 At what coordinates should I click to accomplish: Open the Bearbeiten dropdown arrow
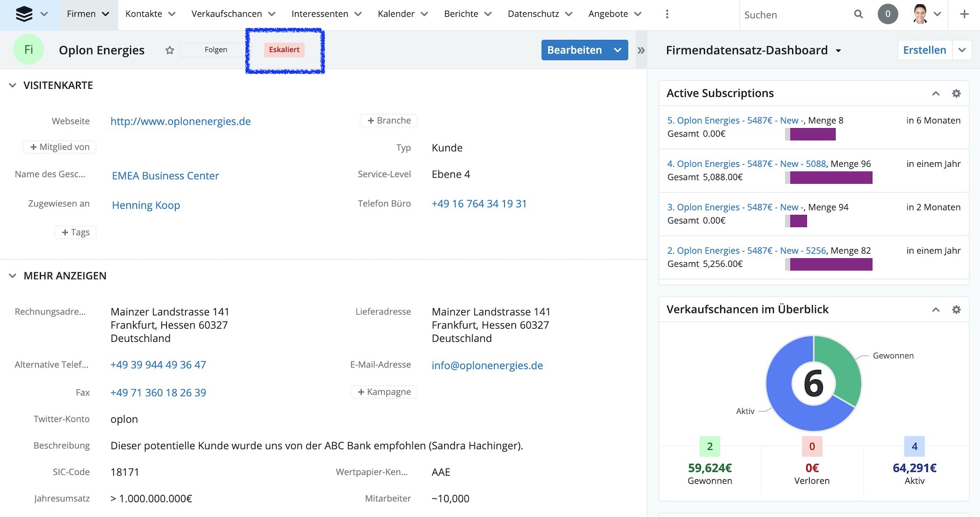coord(618,50)
